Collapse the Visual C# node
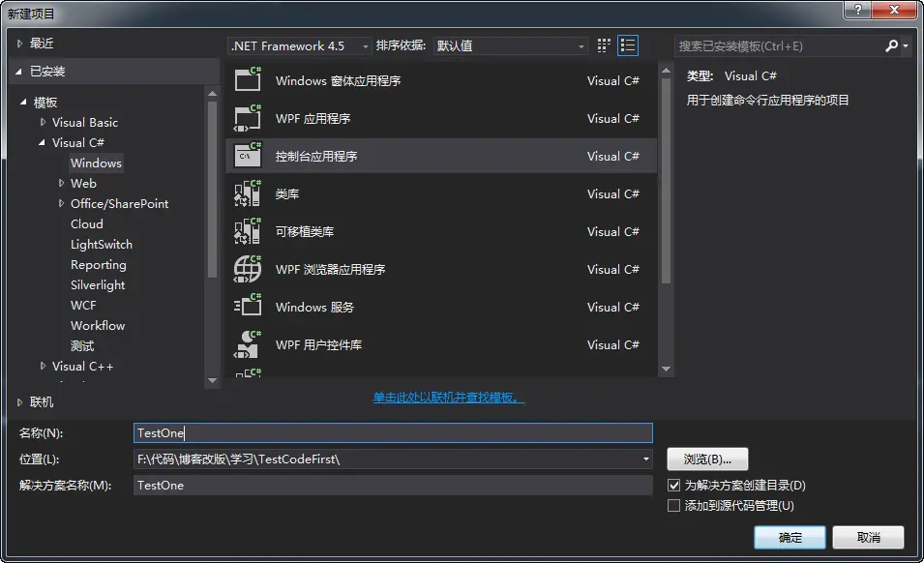924x563 pixels. pyautogui.click(x=42, y=142)
